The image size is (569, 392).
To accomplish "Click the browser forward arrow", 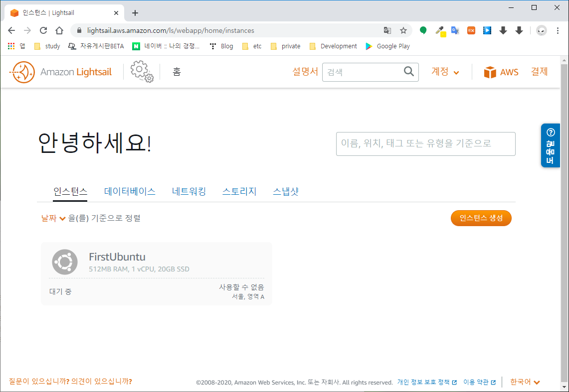I will 27,30.
